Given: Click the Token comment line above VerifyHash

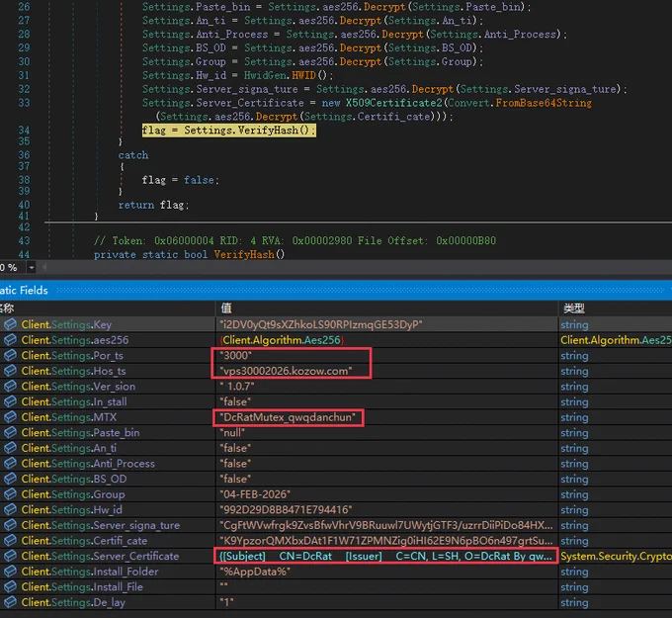Looking at the screenshot, I should click(294, 241).
